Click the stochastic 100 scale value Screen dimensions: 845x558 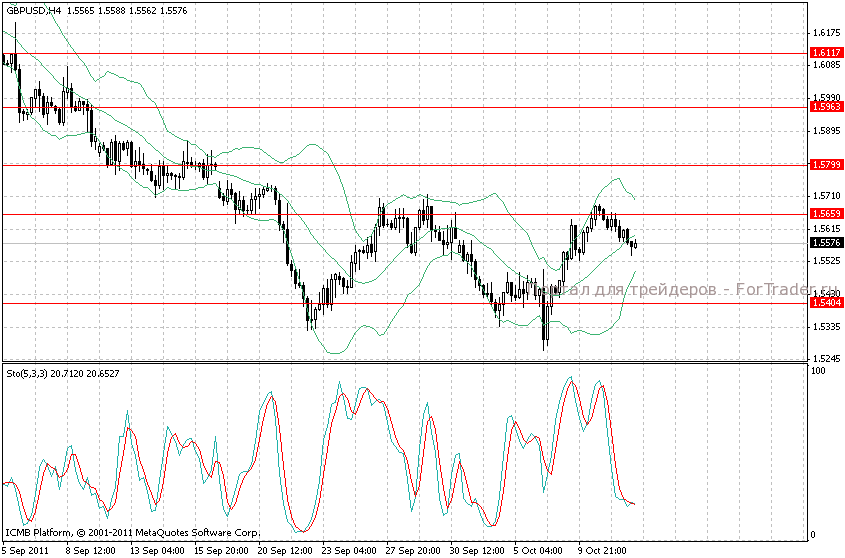click(818, 370)
